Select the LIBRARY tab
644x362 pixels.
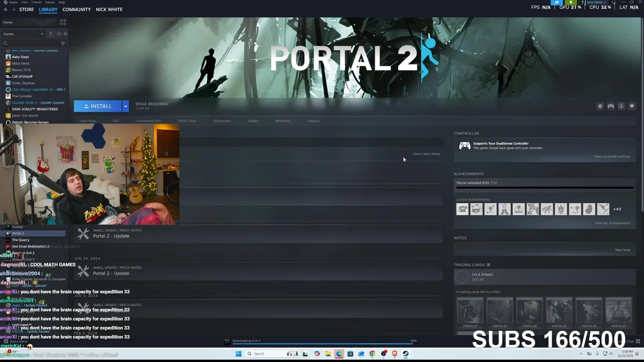click(48, 10)
